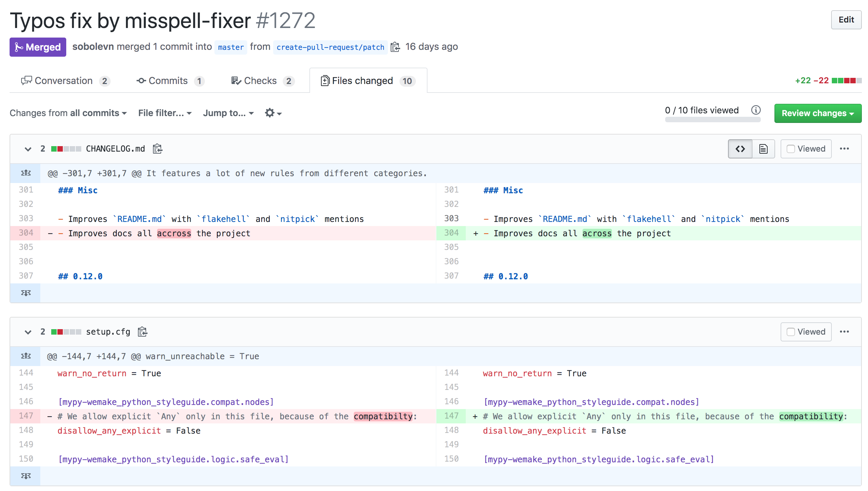This screenshot has width=868, height=491.
Task: Click the files viewed progress bar
Action: (x=713, y=119)
